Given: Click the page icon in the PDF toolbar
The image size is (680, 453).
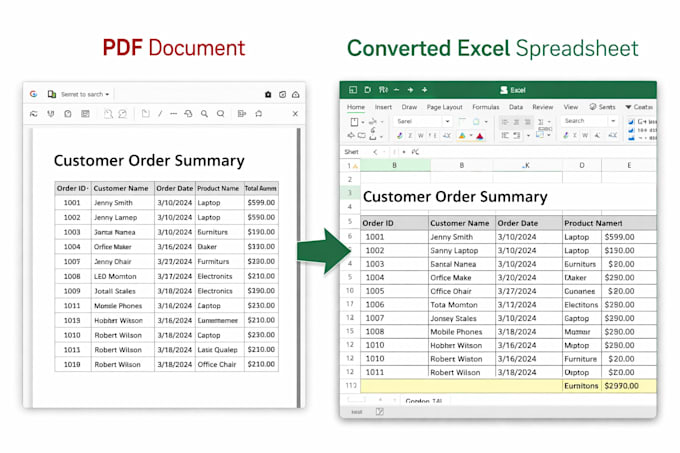Looking at the screenshot, I should pos(145,114).
